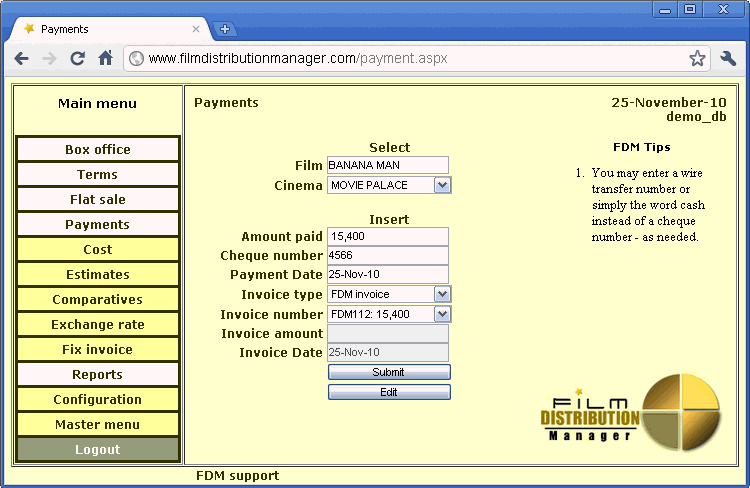Expand the Cinema dropdown
The height and width of the screenshot is (488, 750).
pyautogui.click(x=442, y=185)
